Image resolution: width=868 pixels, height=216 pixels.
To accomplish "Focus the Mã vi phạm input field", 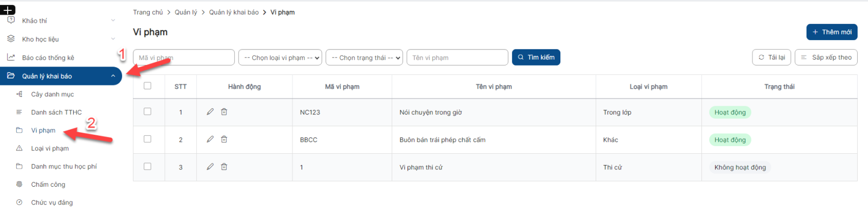I will (x=184, y=57).
